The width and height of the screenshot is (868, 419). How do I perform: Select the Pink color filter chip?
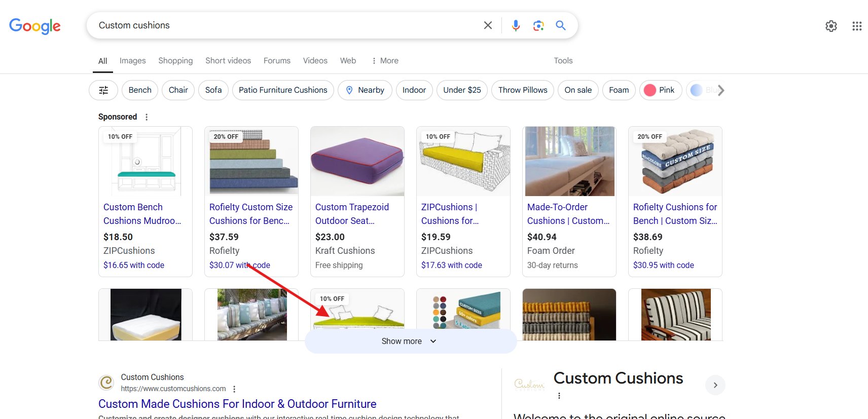pos(661,90)
